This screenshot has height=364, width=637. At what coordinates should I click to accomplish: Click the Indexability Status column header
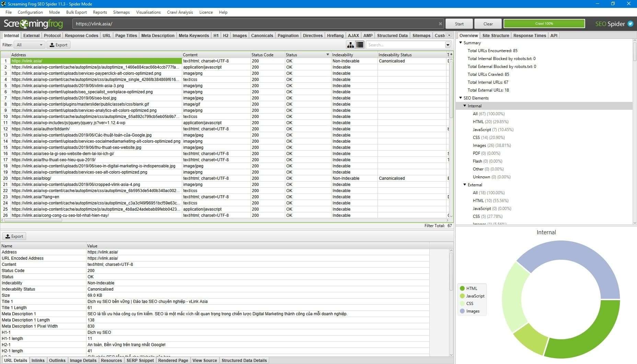coord(412,55)
